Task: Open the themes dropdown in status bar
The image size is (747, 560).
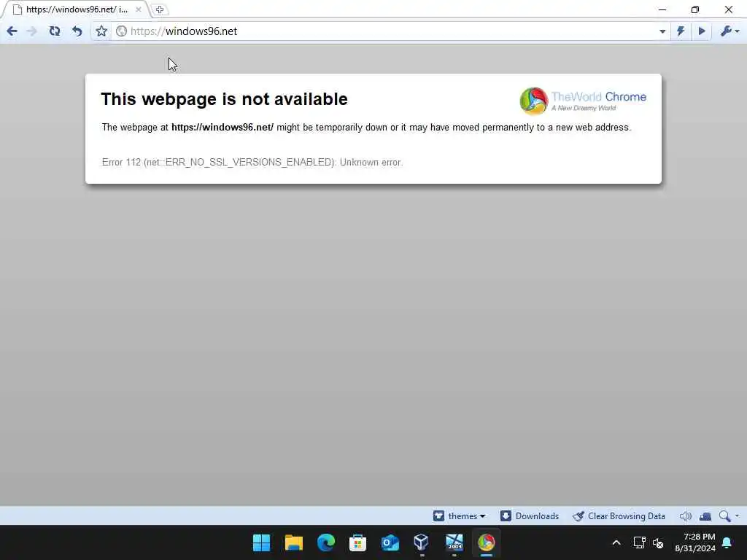Action: [x=460, y=516]
